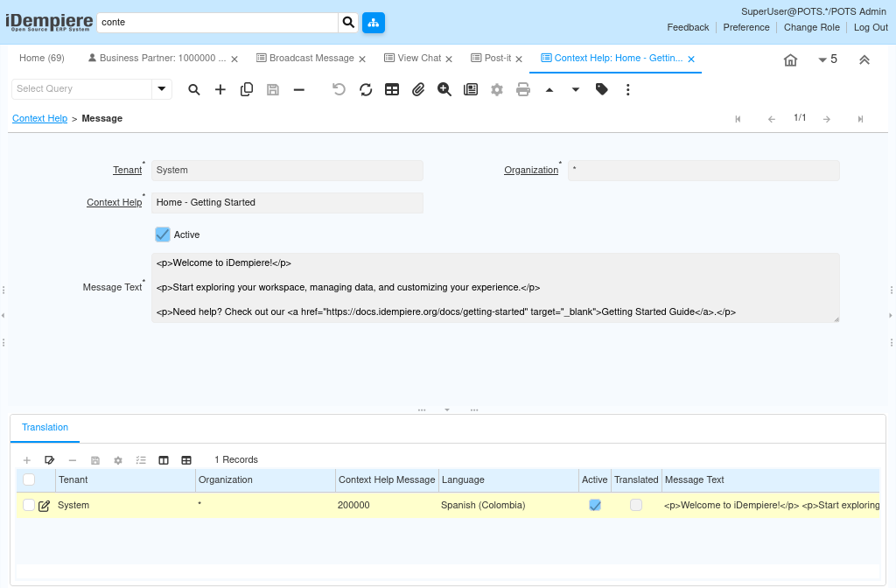This screenshot has height=588, width=896.
Task: Go to detail record with down triangle
Action: [576, 90]
